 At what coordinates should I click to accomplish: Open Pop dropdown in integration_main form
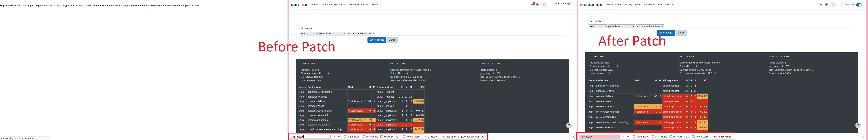(598, 26)
